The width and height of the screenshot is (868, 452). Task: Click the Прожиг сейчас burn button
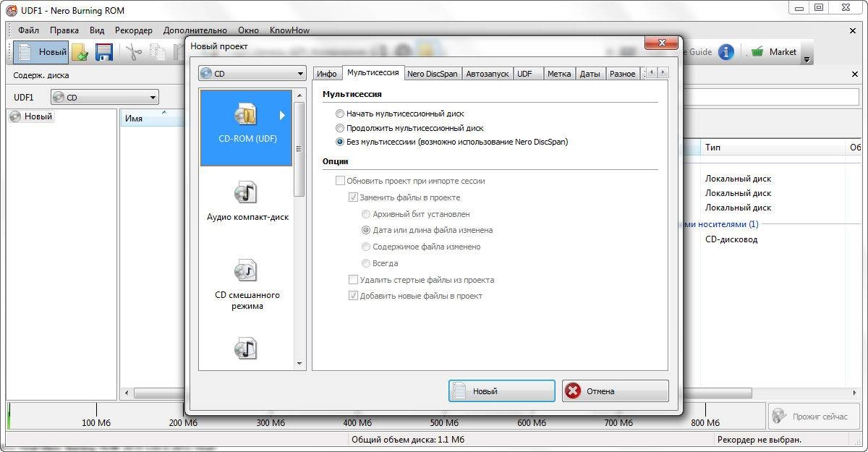814,417
